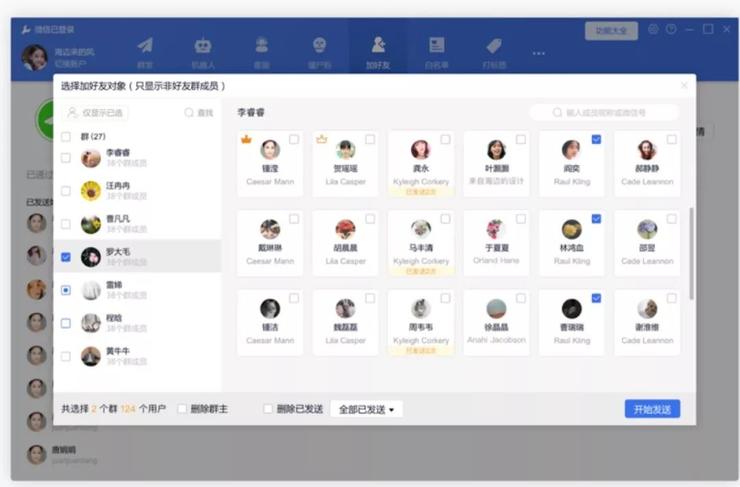740x487 pixels.
Task: Click 胡晨晨 member's red flower avatar
Action: tap(345, 229)
